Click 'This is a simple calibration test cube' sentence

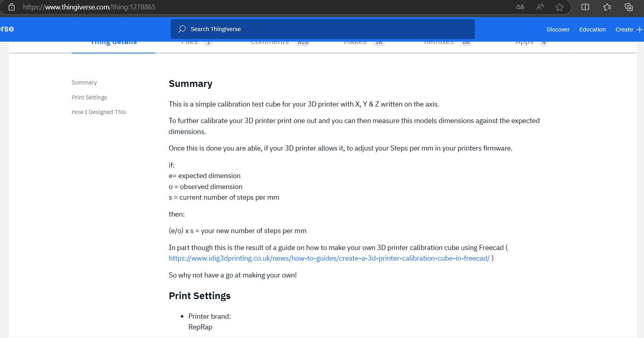[x=304, y=104]
